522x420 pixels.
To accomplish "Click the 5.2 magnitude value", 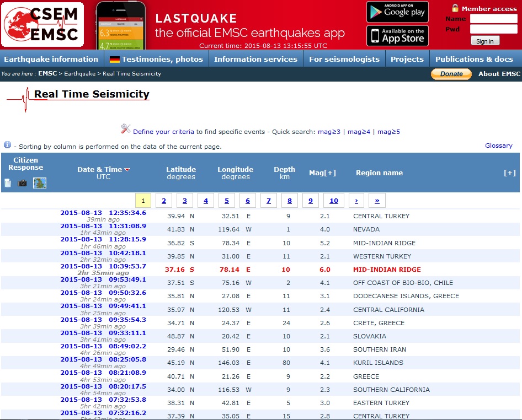I will pyautogui.click(x=325, y=243).
